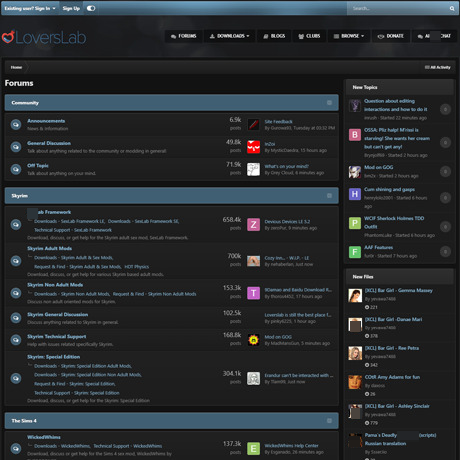Expand the Browse menu

coord(349,36)
